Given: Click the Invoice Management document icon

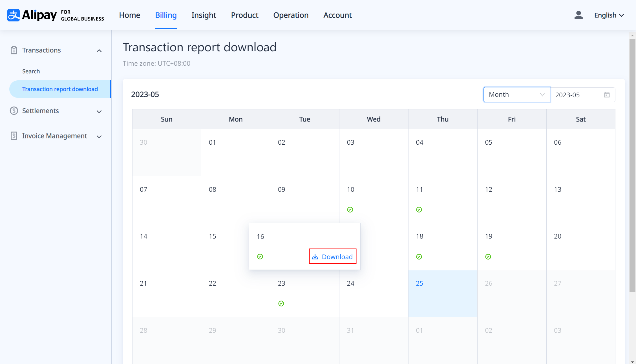Looking at the screenshot, I should click(14, 136).
